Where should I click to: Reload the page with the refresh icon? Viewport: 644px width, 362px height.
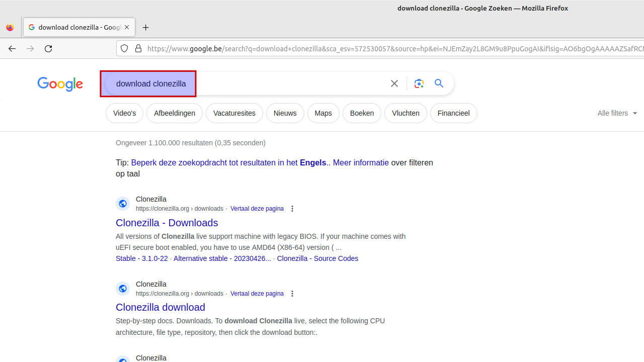tap(48, 49)
